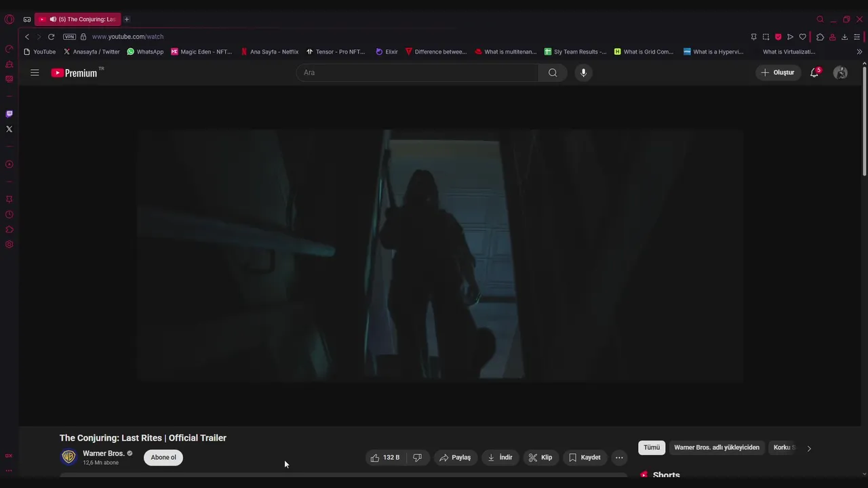
Task: Open the Opera GX main menu logo
Action: click(x=9, y=19)
